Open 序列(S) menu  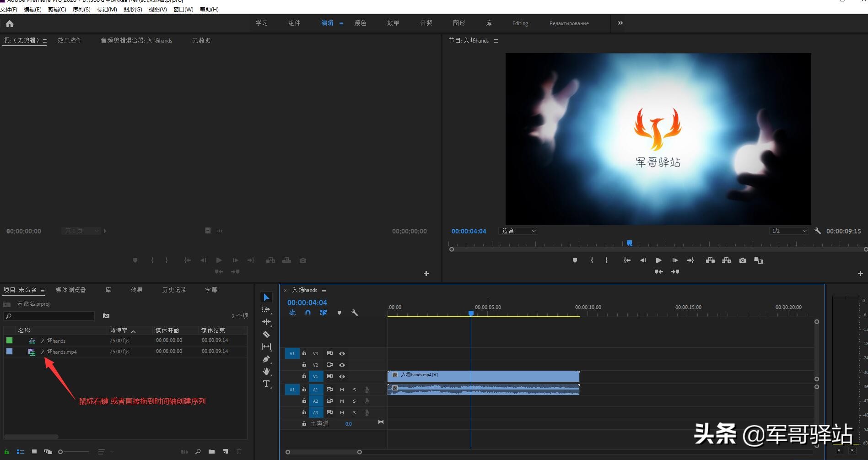tap(81, 9)
